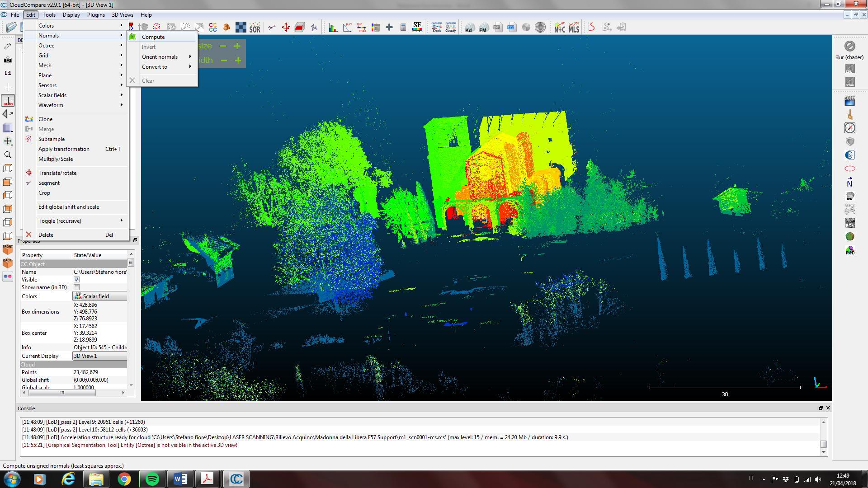Toggle the Visible checkbox
Screen dimensions: 868x488
point(76,280)
